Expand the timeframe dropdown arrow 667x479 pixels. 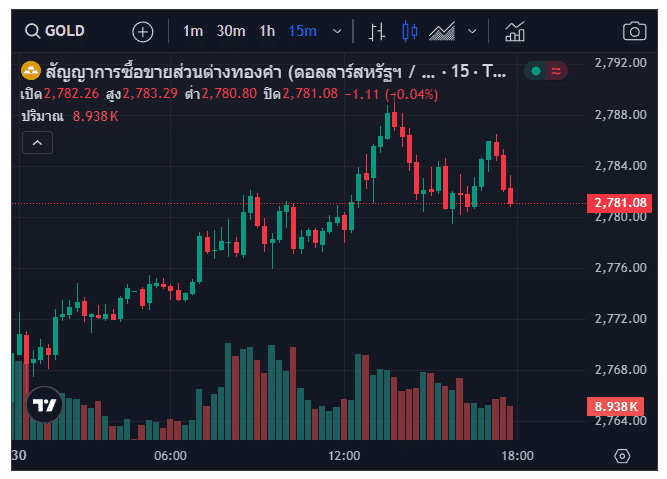pyautogui.click(x=337, y=31)
